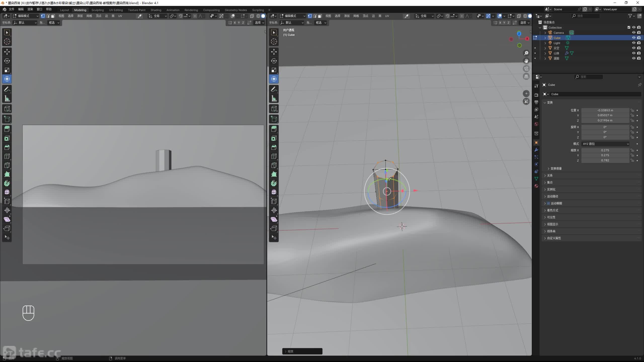Viewport: 644px width, 362px height.
Task: Click the Rotate tool in right viewport
Action: pyautogui.click(x=274, y=61)
